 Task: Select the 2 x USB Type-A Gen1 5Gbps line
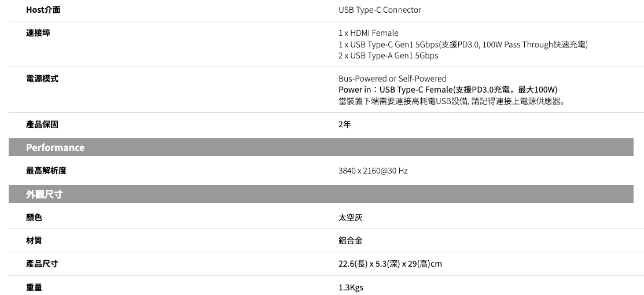point(388,56)
